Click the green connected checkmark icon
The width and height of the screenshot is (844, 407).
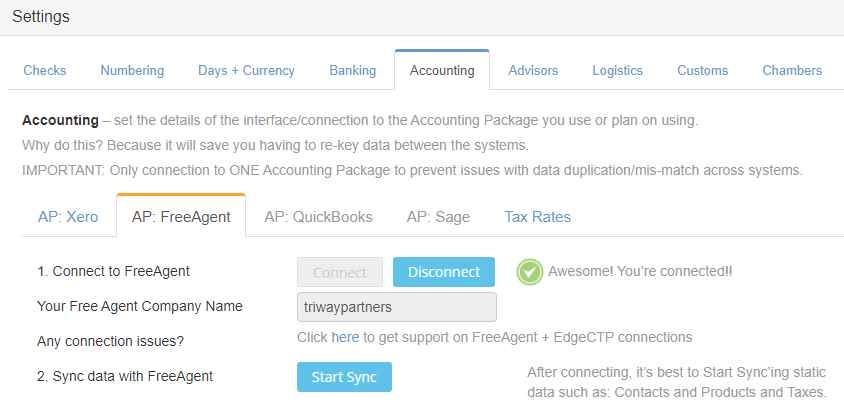(530, 272)
